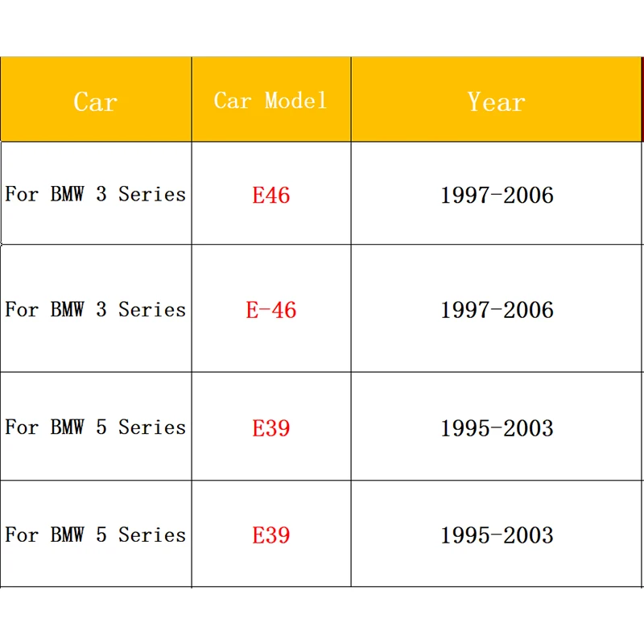This screenshot has width=644, height=644.
Task: Click the "Year" column header
Action: click(496, 101)
